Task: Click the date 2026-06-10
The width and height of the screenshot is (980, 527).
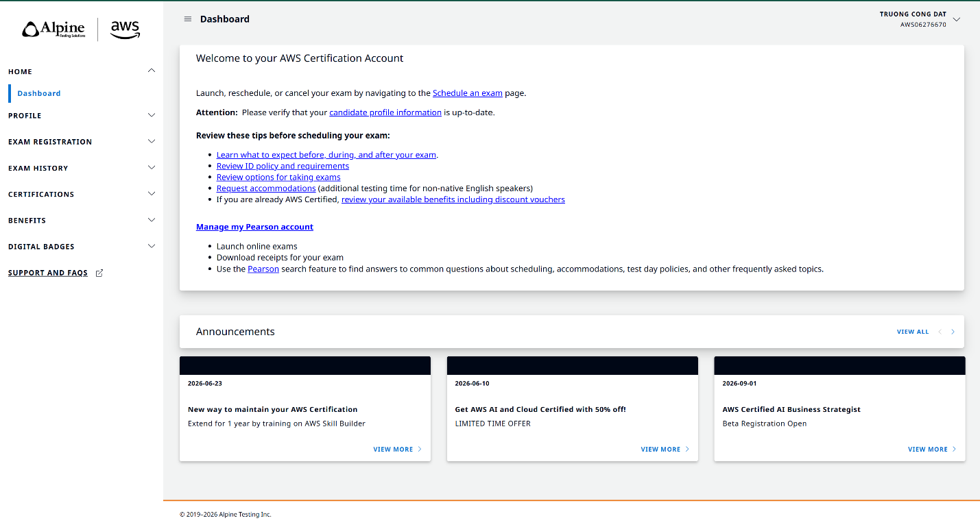Action: pos(473,384)
